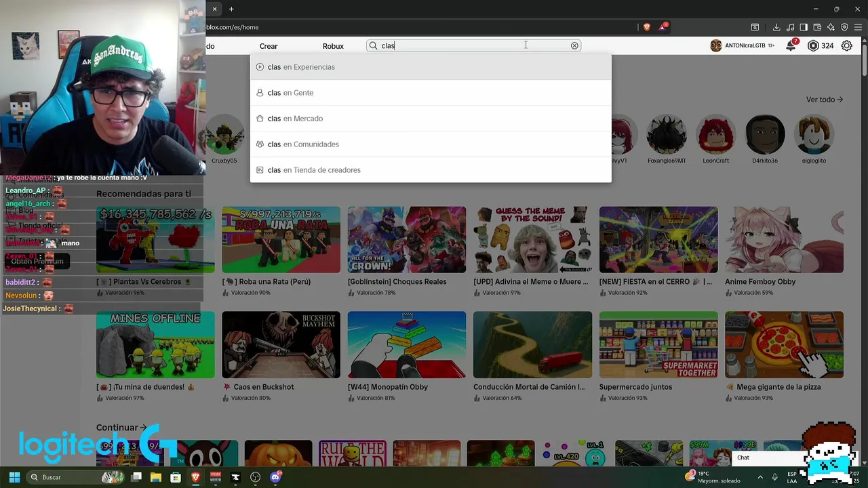Image resolution: width=868 pixels, height=488 pixels.
Task: Open the Robux nav item
Action: click(333, 46)
